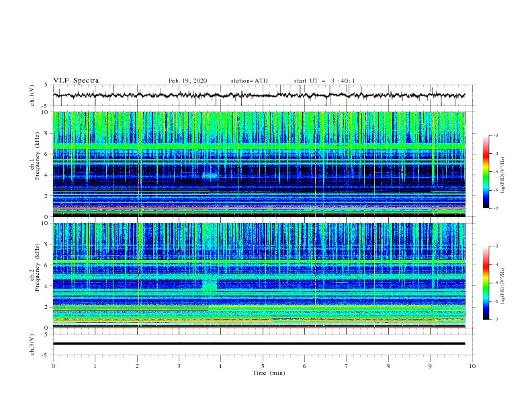Click the "ch.1(V)" waveform axis label
532x411 pixels.
point(32,95)
